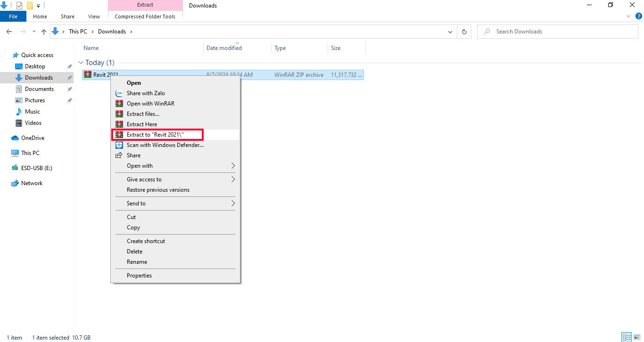
Task: Open the View ribbon tab
Action: coord(94,16)
